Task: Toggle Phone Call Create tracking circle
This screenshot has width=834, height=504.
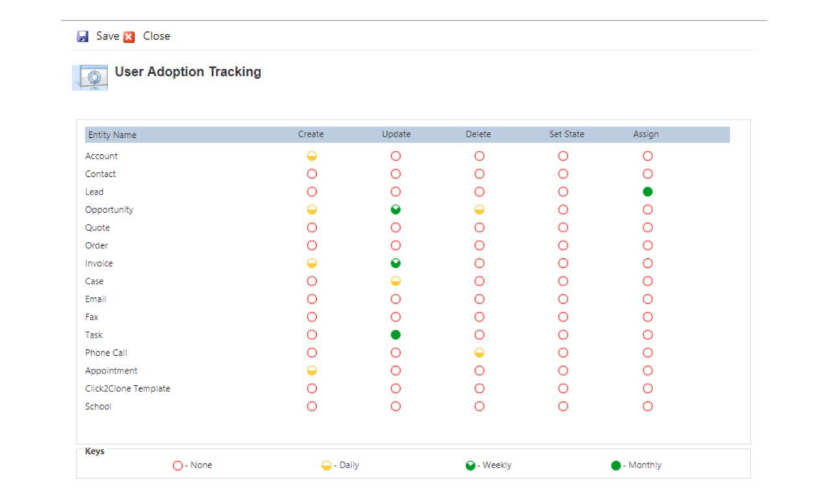Action: (x=312, y=353)
